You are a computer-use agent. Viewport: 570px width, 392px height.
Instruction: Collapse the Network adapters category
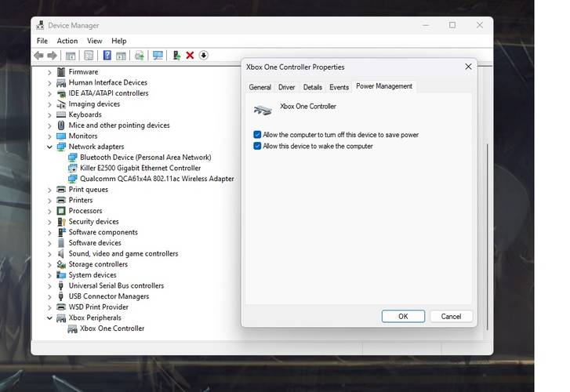pyautogui.click(x=49, y=147)
